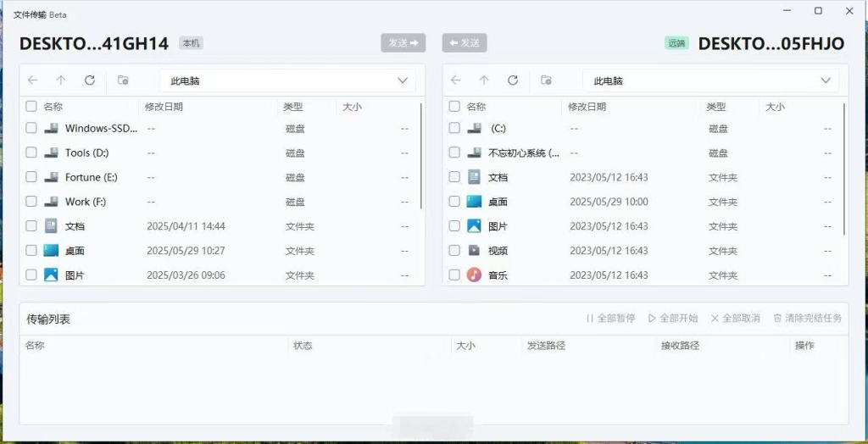868x444 pixels.
Task: Sort local files by 修改日期 column
Action: [x=164, y=107]
